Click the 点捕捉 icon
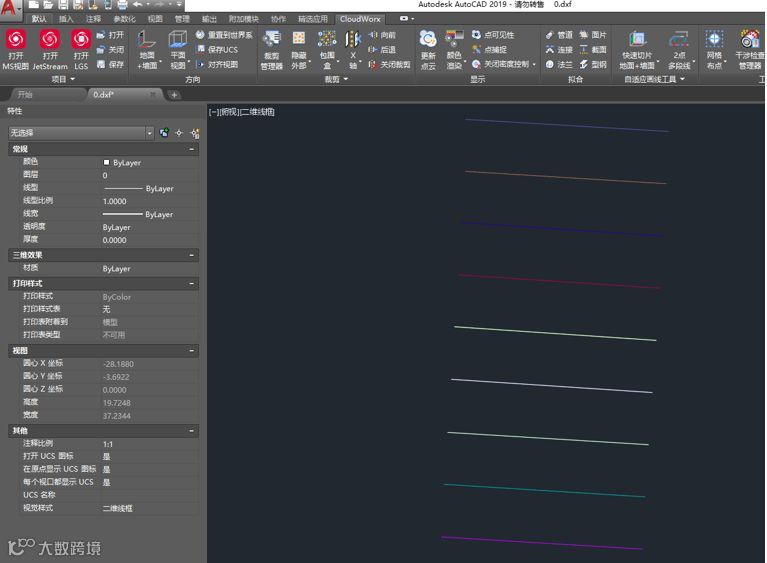767x563 pixels. coord(476,49)
